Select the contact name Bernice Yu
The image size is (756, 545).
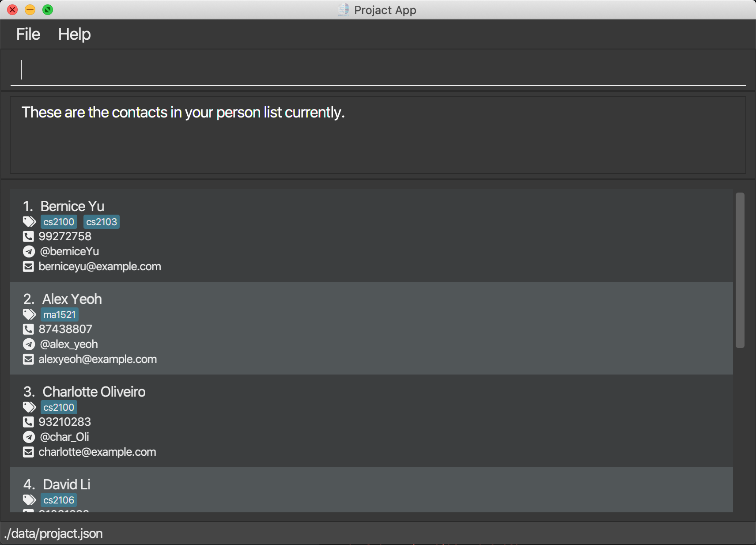pyautogui.click(x=72, y=206)
